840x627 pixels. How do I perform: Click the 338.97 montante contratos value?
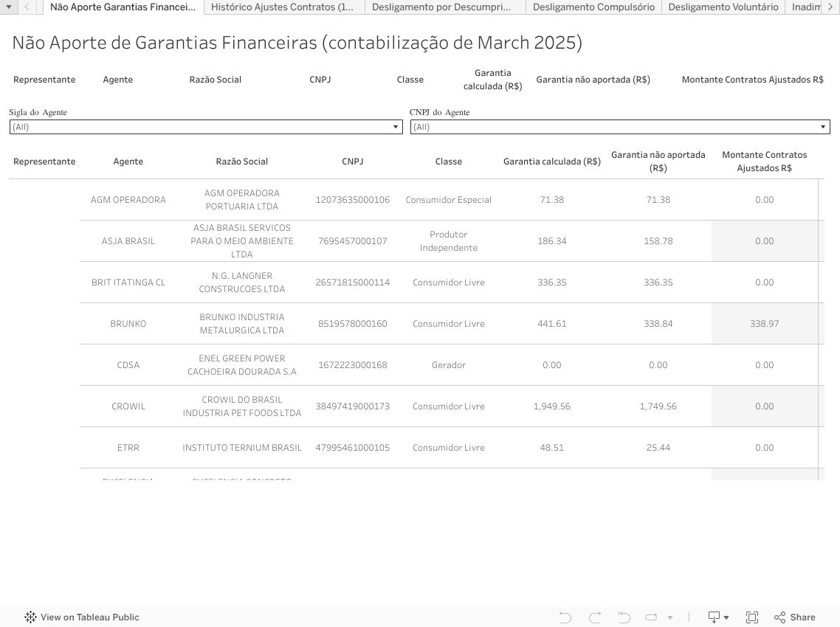tap(765, 323)
